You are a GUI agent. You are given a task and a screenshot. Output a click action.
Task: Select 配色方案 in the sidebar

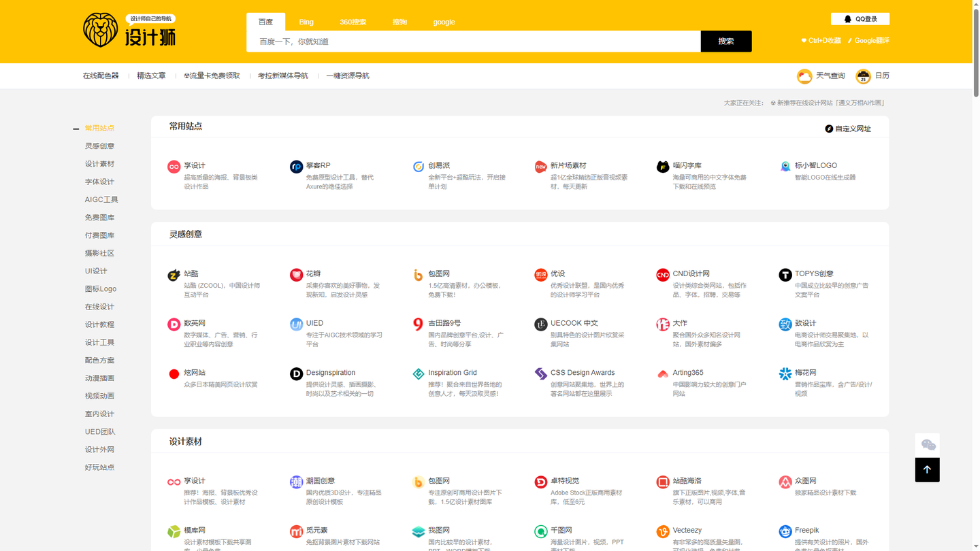point(99,361)
